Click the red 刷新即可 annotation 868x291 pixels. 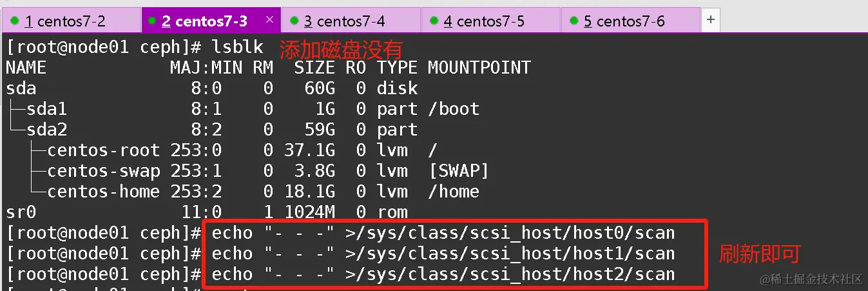(760, 255)
